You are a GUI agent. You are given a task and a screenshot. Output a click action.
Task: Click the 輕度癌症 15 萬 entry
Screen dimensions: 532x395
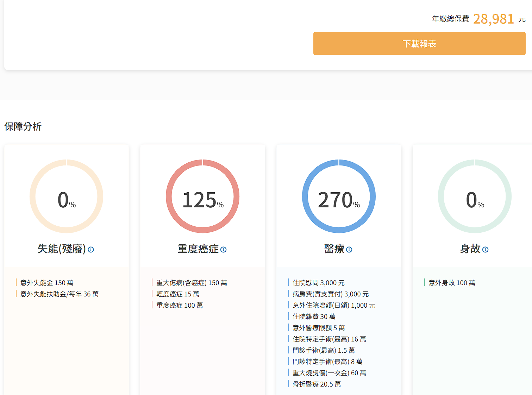click(178, 294)
